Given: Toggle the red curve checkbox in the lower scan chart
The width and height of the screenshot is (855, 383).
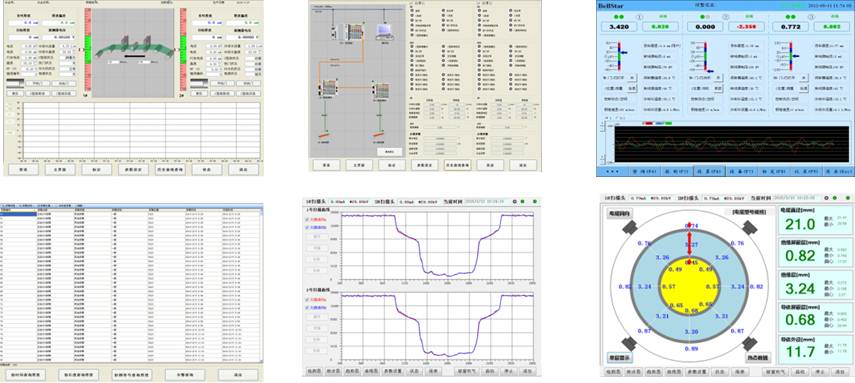Looking at the screenshot, I should pos(307,300).
